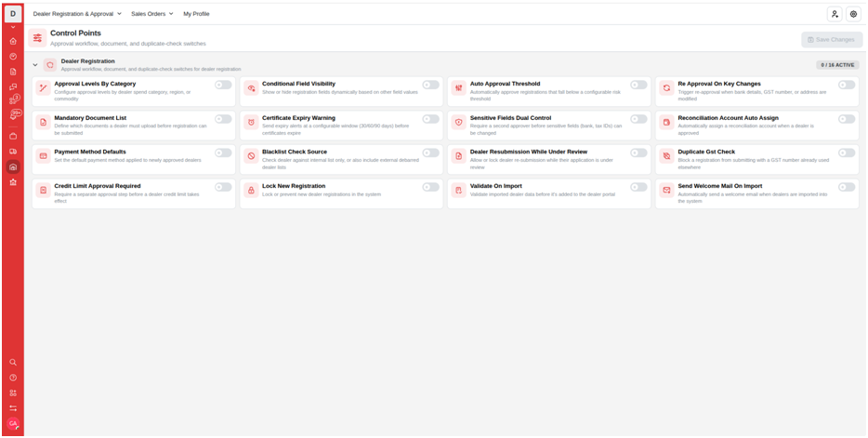
Task: Open the help question mark icon
Action: click(13, 378)
